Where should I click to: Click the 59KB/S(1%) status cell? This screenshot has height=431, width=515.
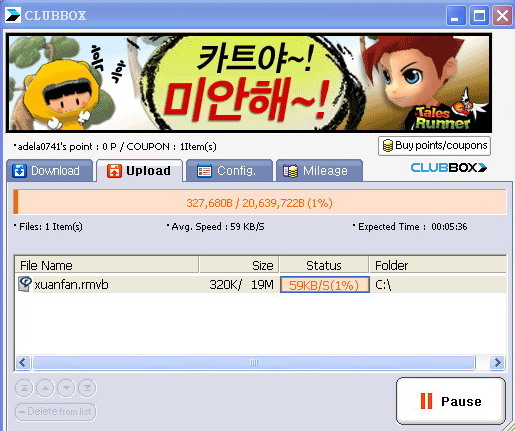click(x=325, y=285)
